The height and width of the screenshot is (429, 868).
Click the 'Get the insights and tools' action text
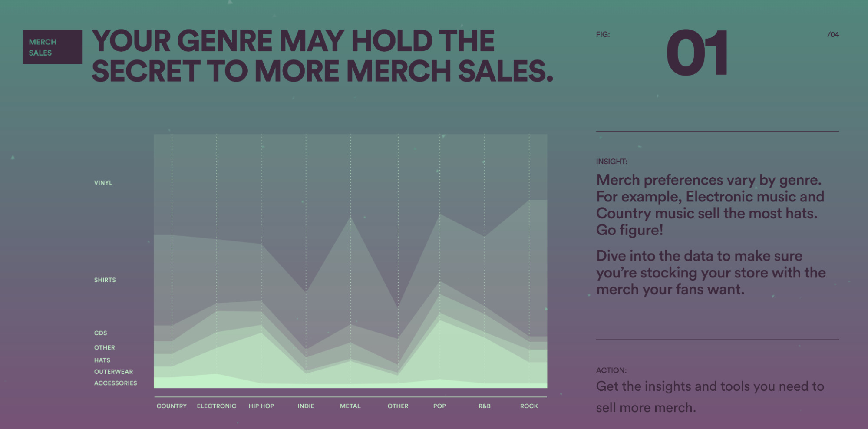(x=710, y=397)
